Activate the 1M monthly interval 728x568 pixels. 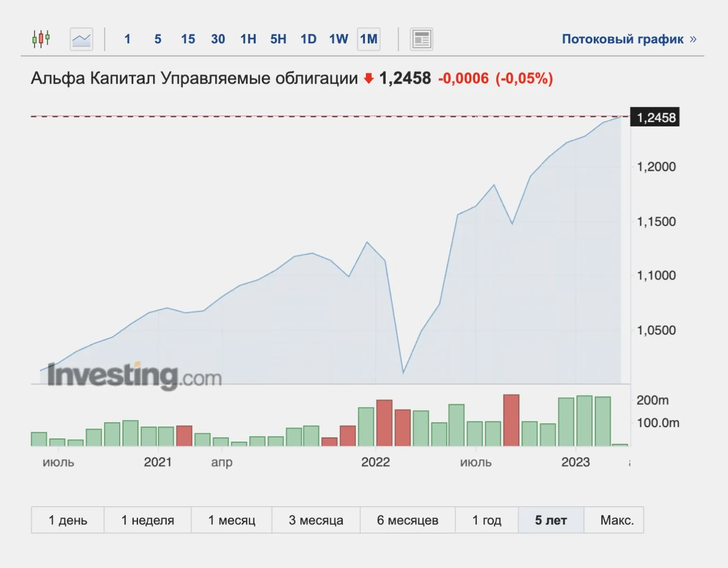(x=369, y=39)
